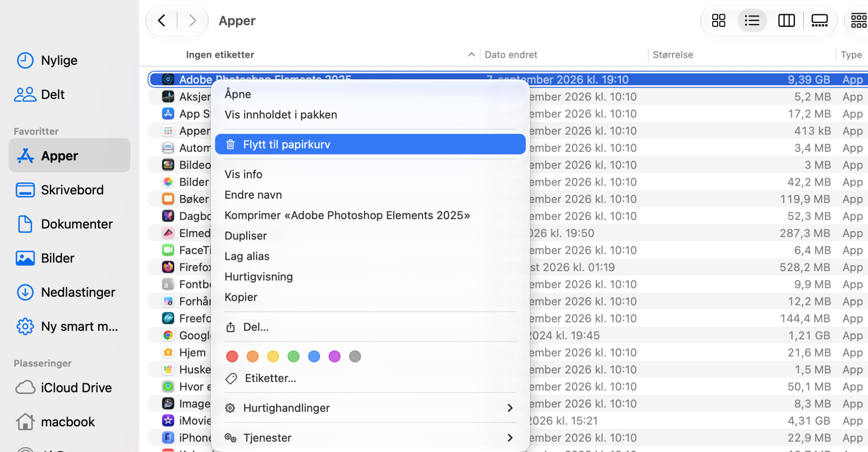Image resolution: width=868 pixels, height=452 pixels.
Task: Sort by the Type column header
Action: pyautogui.click(x=851, y=55)
